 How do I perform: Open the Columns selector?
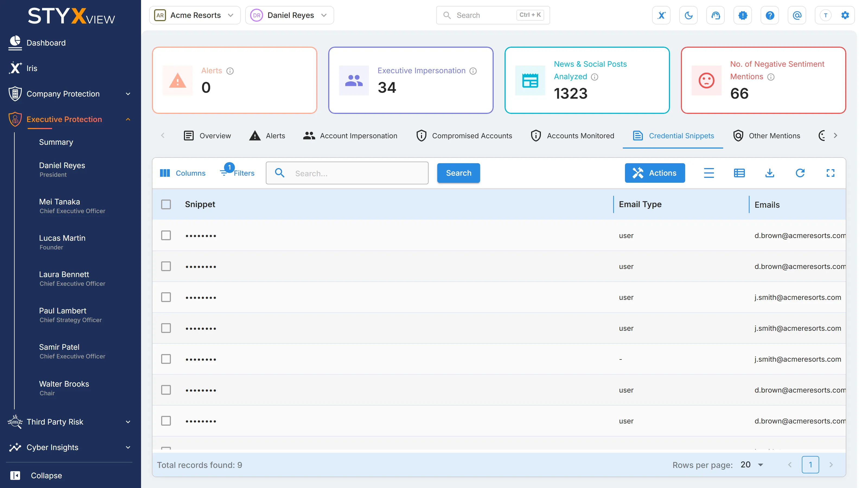point(182,173)
